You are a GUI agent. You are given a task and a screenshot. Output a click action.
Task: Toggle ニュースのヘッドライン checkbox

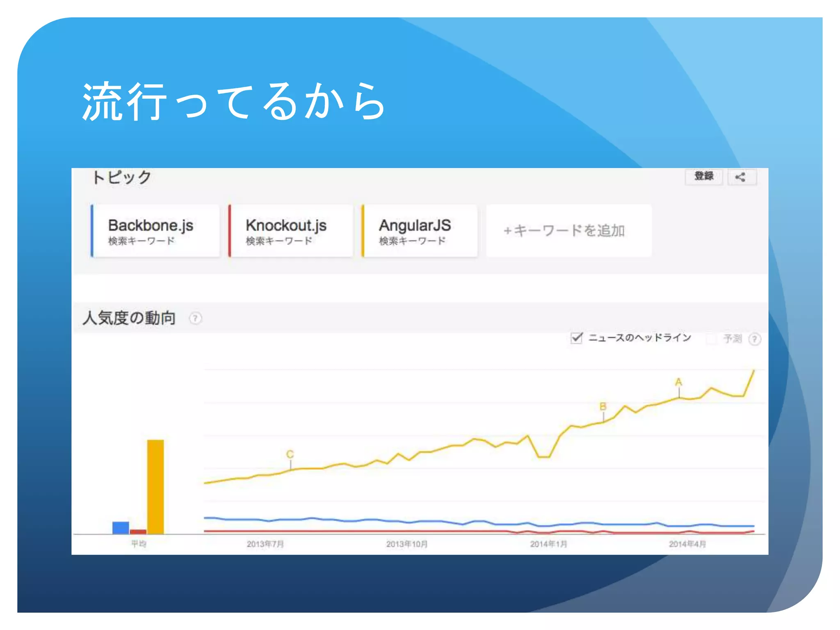577,338
